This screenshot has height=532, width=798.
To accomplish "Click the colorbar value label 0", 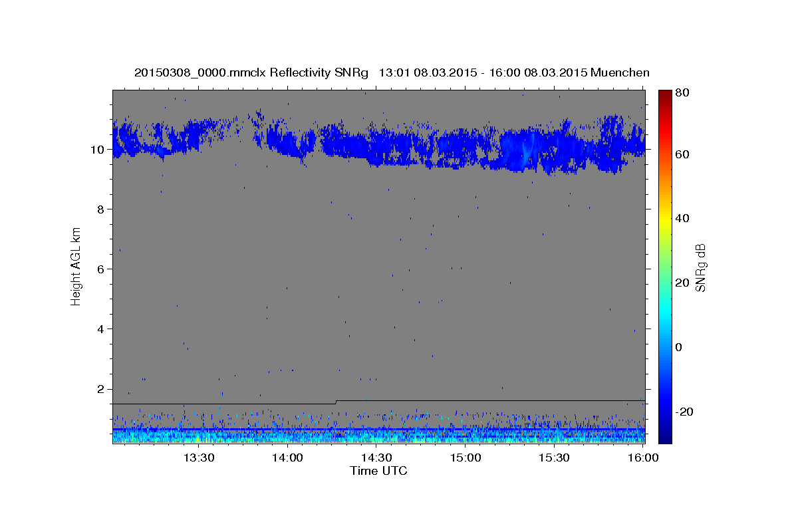I will click(x=679, y=347).
